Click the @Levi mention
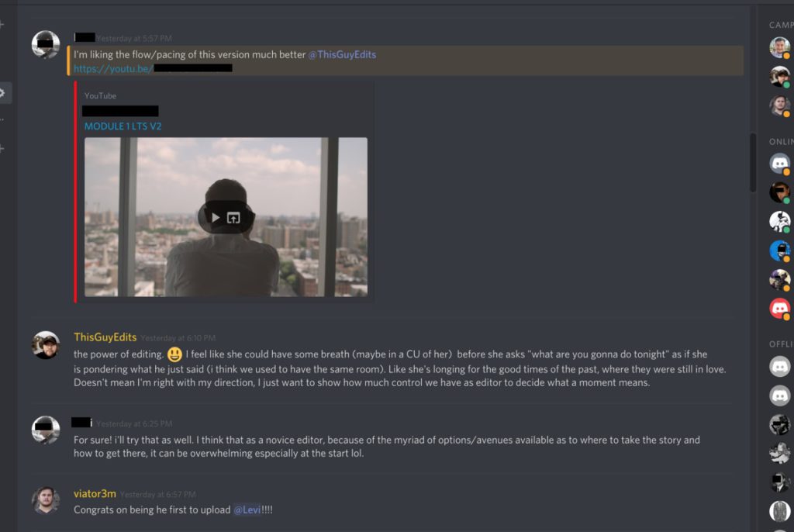This screenshot has height=532, width=794. 247,510
